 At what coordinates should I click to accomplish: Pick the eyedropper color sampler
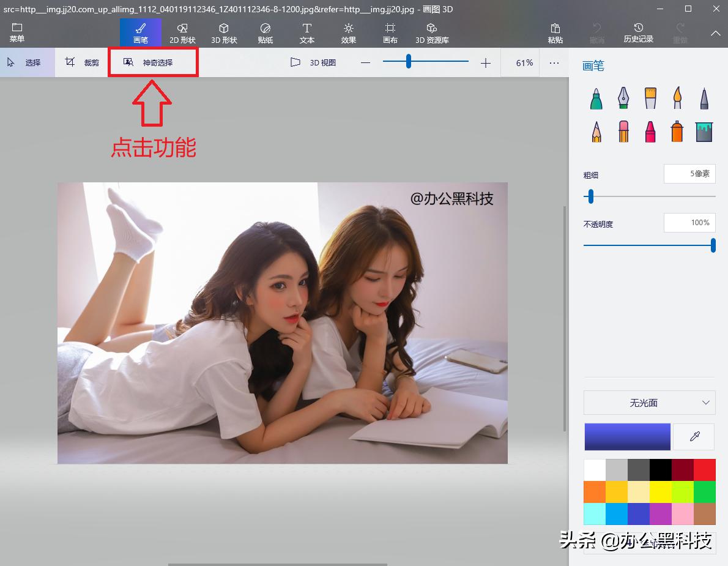click(x=693, y=436)
